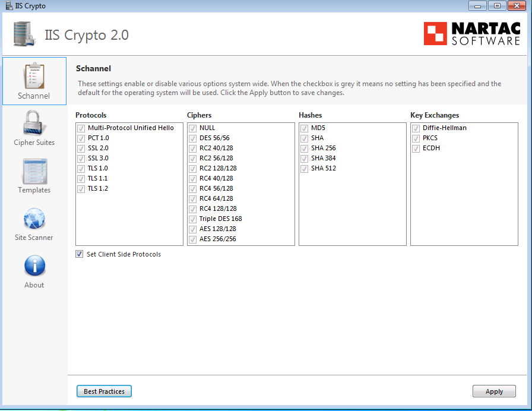Screen dimensions: 532x411
Task: Click the Nartac Software logo
Action: (x=472, y=34)
